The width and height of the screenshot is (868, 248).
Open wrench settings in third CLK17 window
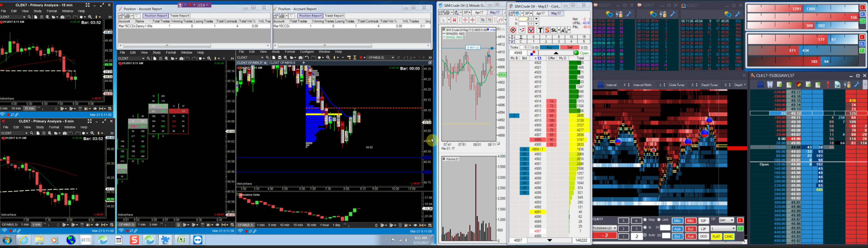(x=738, y=14)
